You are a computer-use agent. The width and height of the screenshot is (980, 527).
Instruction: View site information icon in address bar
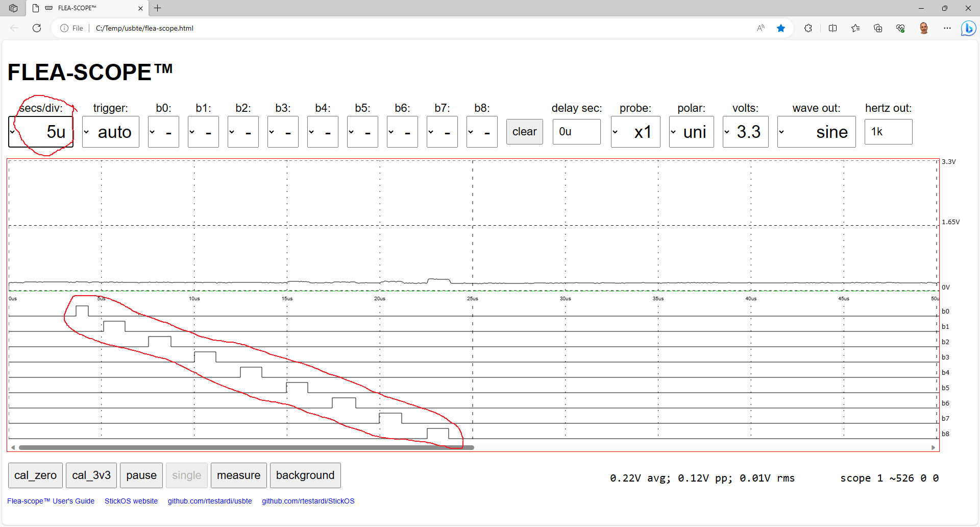click(64, 28)
